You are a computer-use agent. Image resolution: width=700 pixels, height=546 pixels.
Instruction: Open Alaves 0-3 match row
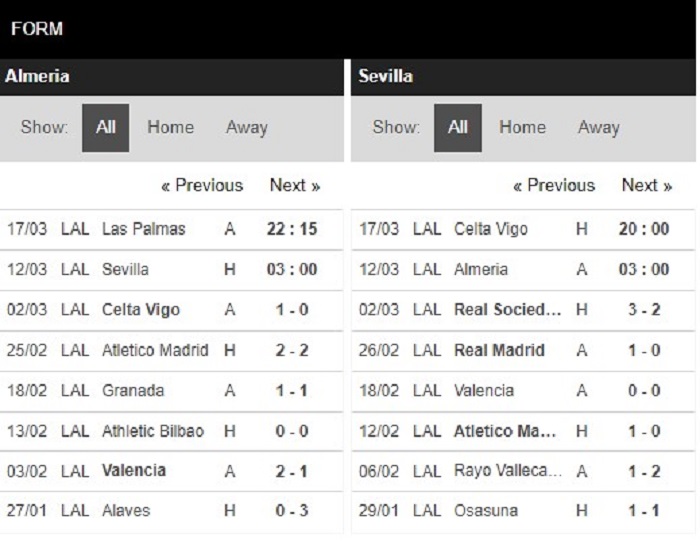[x=171, y=511]
